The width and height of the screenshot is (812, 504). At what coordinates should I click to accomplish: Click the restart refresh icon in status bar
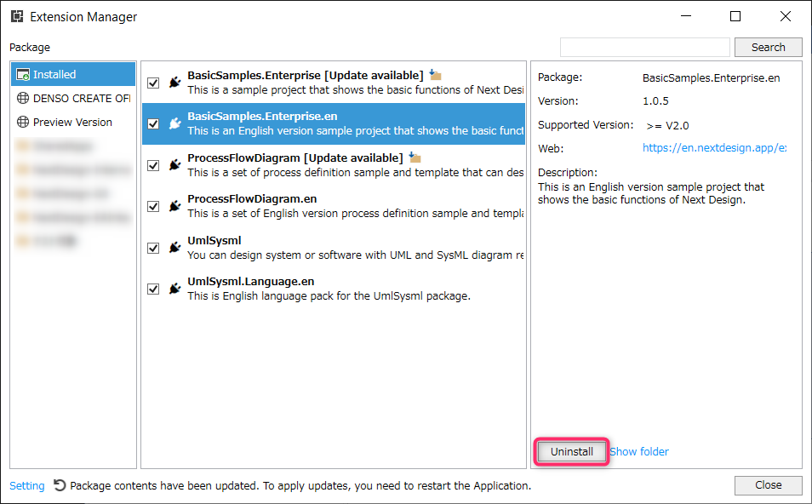click(60, 485)
